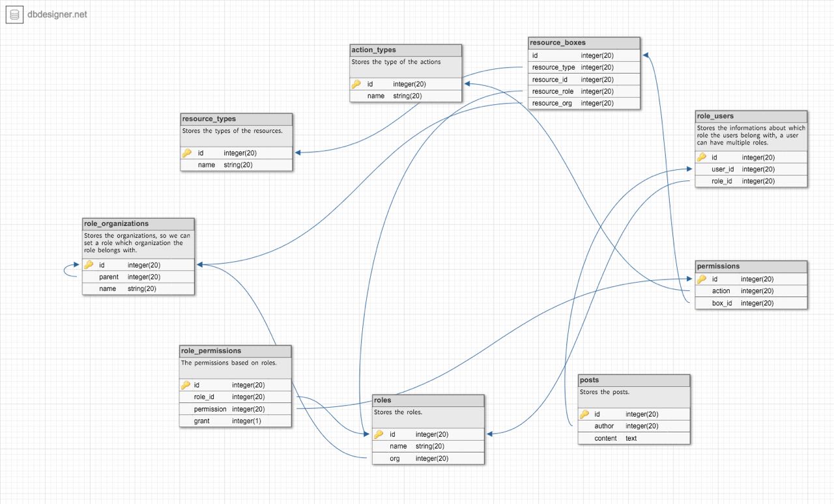Select the resource_types table header

coord(237,119)
